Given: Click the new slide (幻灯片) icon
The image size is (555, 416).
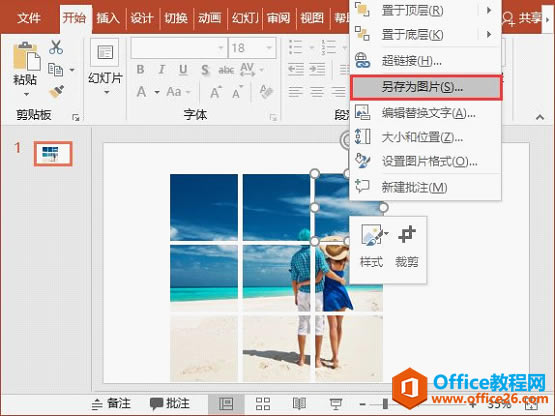Looking at the screenshot, I should pyautogui.click(x=105, y=52).
